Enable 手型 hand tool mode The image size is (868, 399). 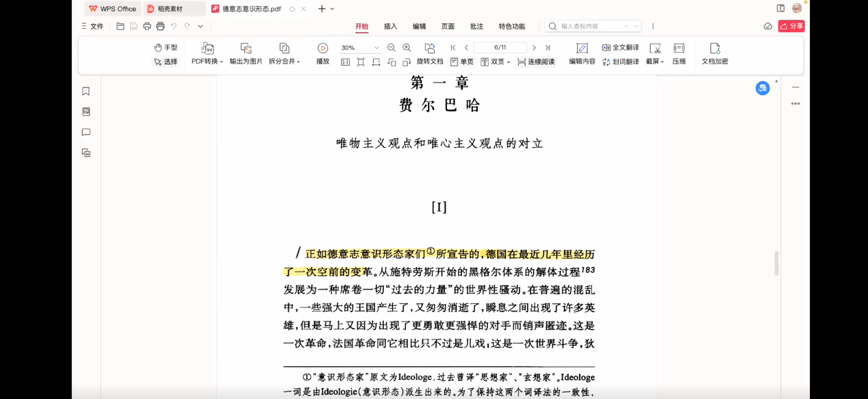click(x=166, y=48)
